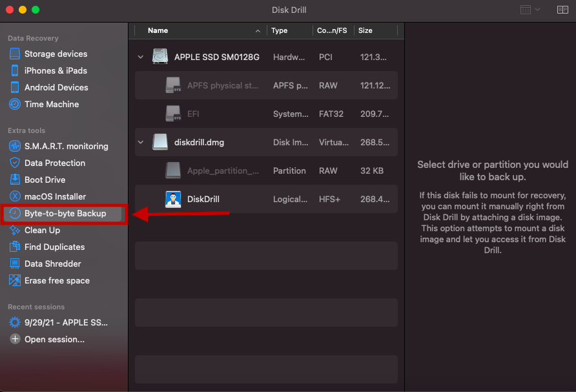Click the macOS Installer X icon
The width and height of the screenshot is (576, 392).
pos(15,196)
